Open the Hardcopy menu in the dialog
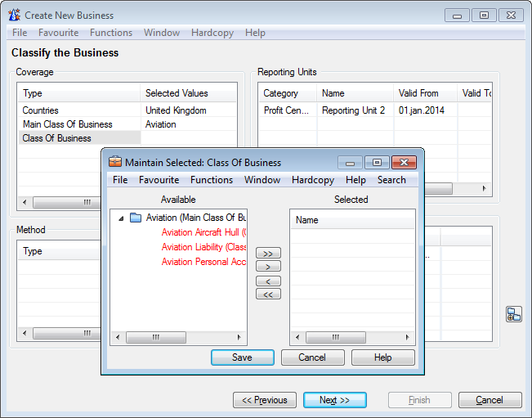The width and height of the screenshot is (532, 418). click(313, 180)
